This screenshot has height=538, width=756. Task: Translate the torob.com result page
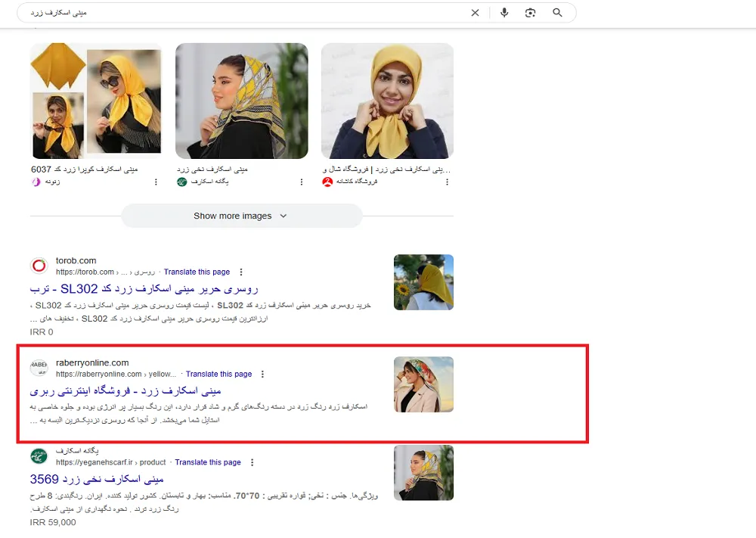pyautogui.click(x=197, y=272)
